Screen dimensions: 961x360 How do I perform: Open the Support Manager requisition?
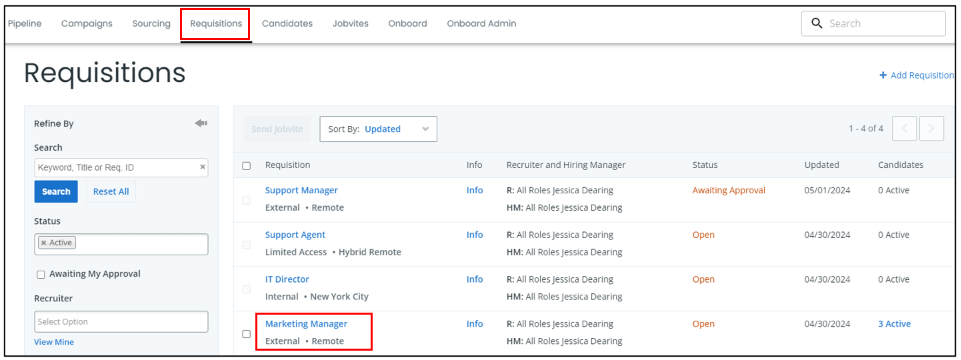(302, 190)
